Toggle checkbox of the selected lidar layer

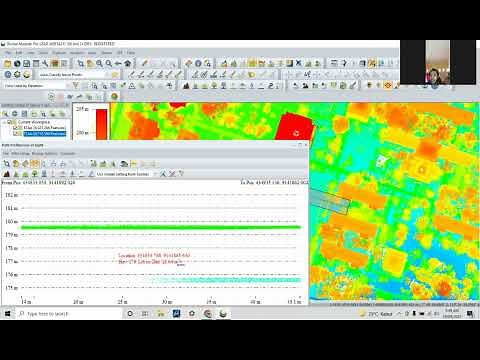point(16,134)
